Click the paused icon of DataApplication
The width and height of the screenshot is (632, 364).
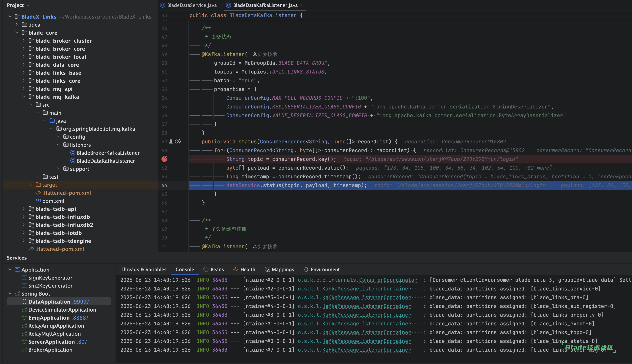coord(24,302)
